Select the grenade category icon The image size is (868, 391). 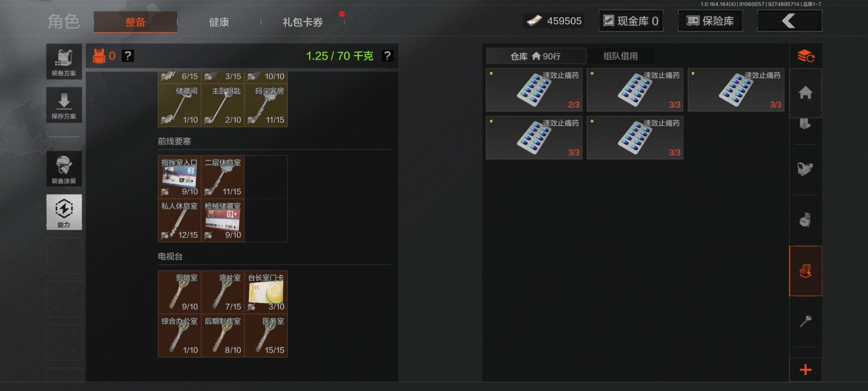point(806,220)
